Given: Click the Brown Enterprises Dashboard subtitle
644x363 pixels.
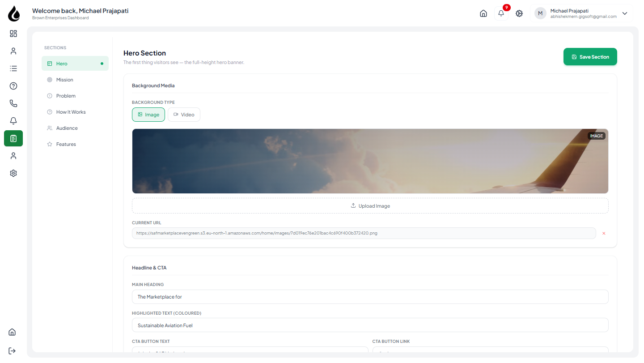Looking at the screenshot, I should coord(60,18).
